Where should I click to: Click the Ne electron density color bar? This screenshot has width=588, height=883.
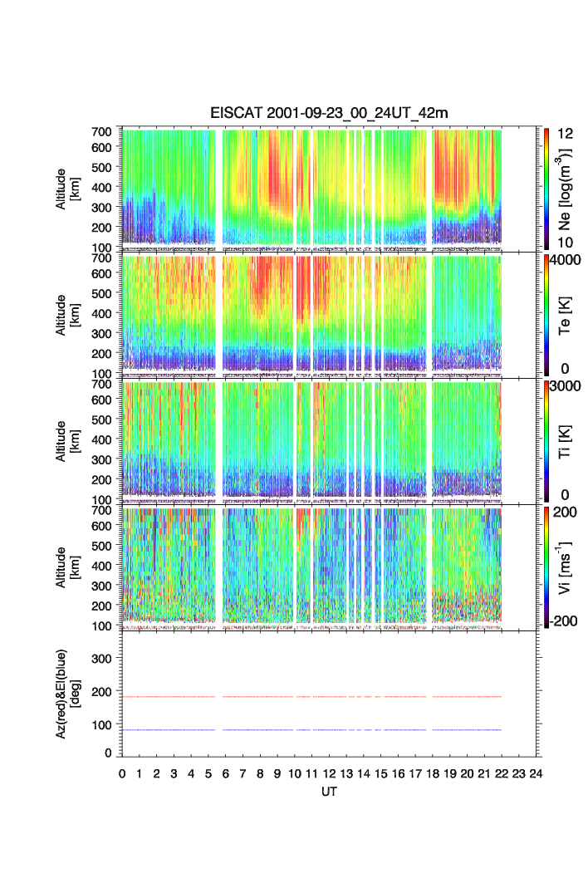[x=548, y=189]
